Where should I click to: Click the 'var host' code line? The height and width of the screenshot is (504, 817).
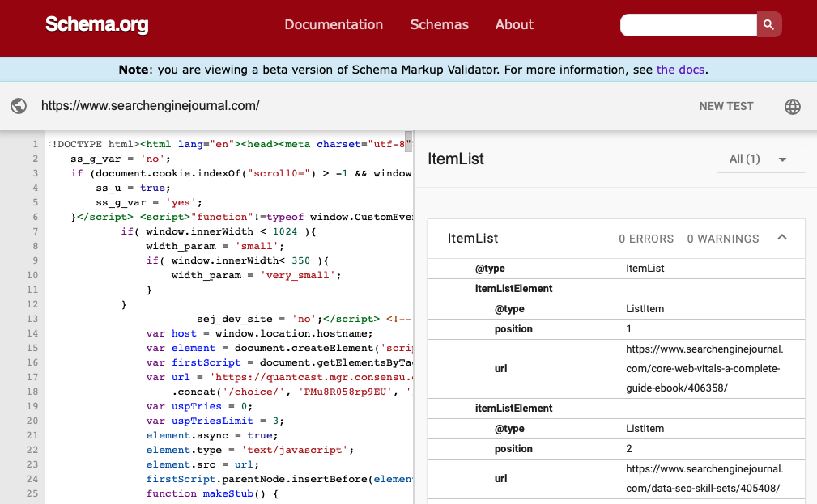(x=259, y=333)
